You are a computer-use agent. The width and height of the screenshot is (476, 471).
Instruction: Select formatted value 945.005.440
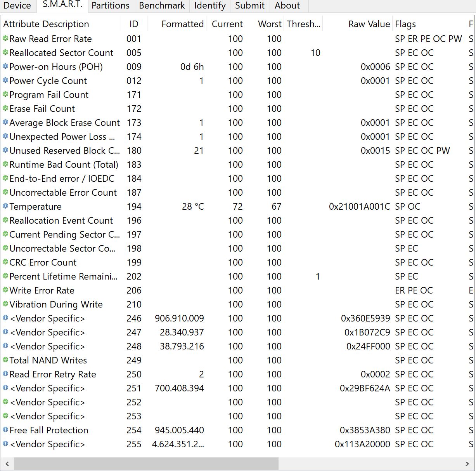pyautogui.click(x=179, y=430)
